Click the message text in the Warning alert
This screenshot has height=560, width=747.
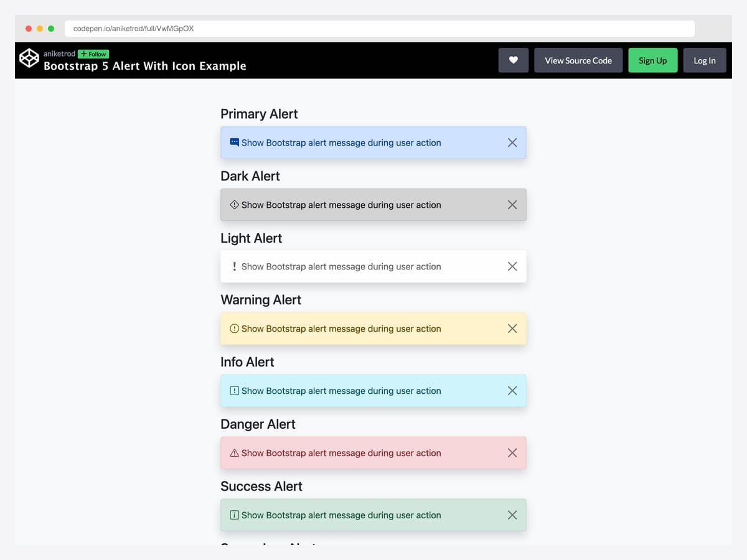(x=341, y=329)
